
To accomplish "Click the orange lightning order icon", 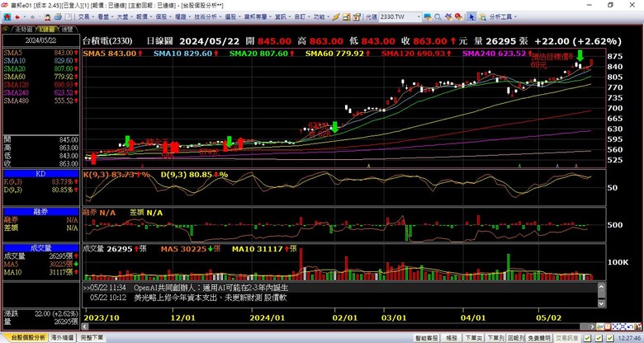I will click(x=336, y=16).
